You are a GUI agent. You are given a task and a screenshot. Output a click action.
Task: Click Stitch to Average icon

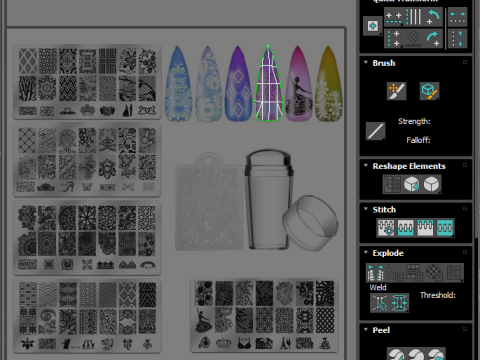[406, 228]
